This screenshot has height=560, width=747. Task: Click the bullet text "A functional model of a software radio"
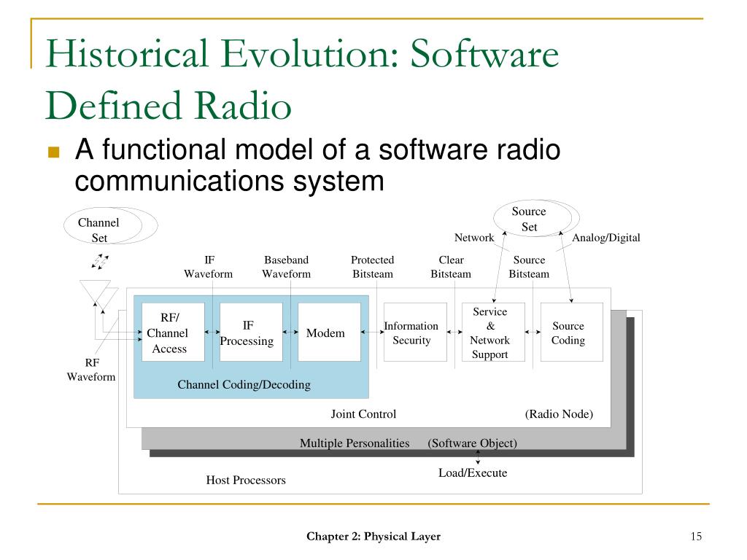pos(317,149)
